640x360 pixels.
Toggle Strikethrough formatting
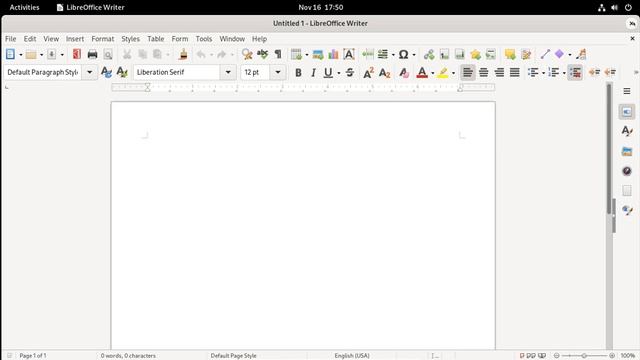pos(350,73)
